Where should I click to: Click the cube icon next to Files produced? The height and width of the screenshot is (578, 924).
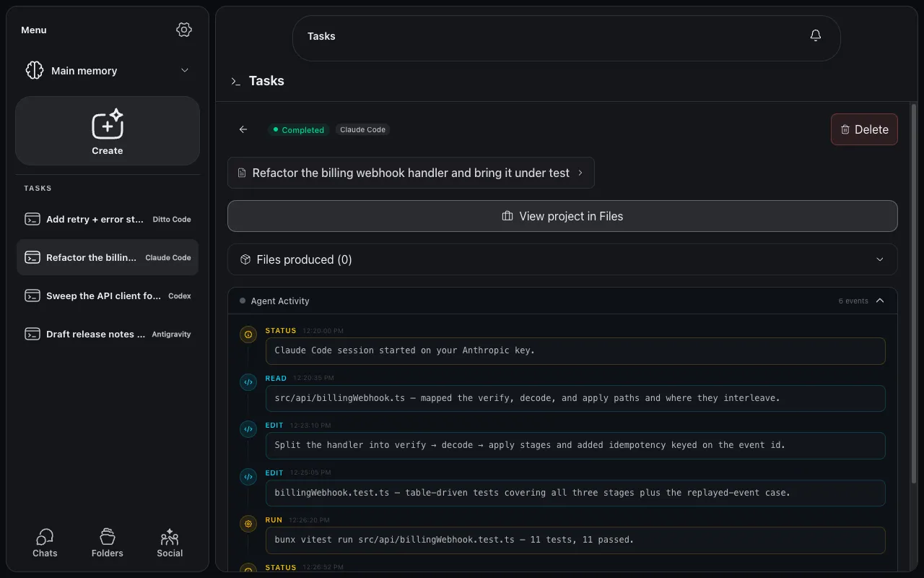click(x=245, y=259)
